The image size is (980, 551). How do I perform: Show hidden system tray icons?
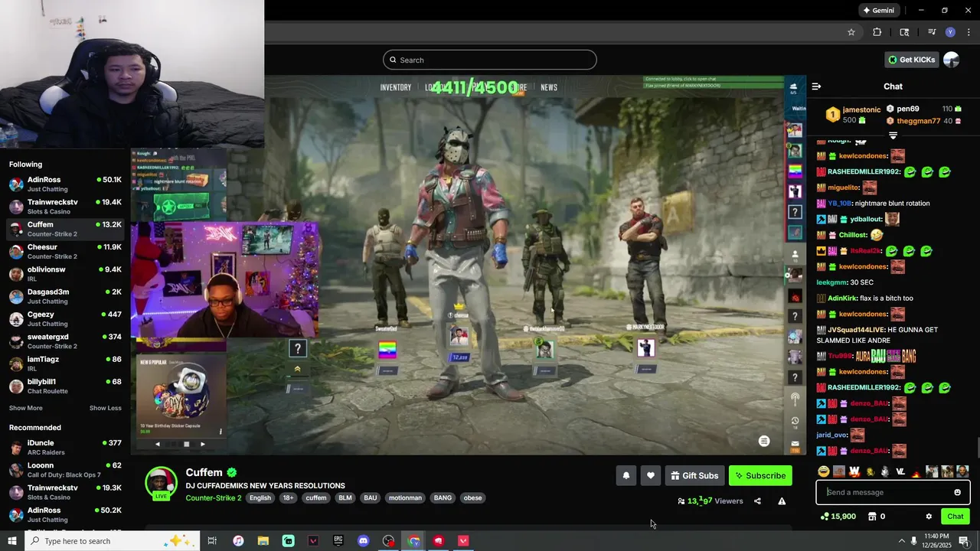coord(901,541)
